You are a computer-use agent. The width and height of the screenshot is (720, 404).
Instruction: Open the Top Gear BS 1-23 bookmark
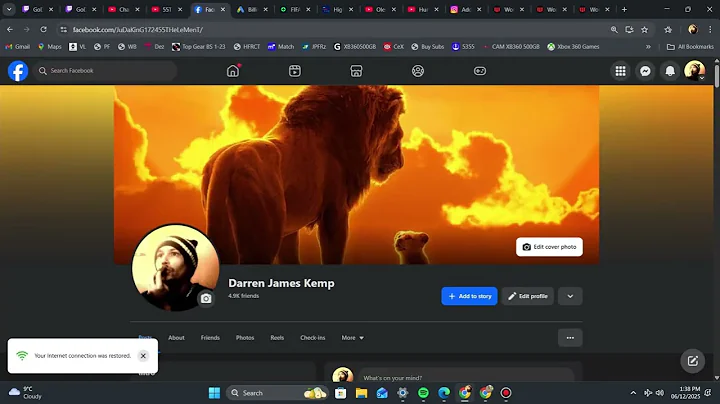point(199,46)
